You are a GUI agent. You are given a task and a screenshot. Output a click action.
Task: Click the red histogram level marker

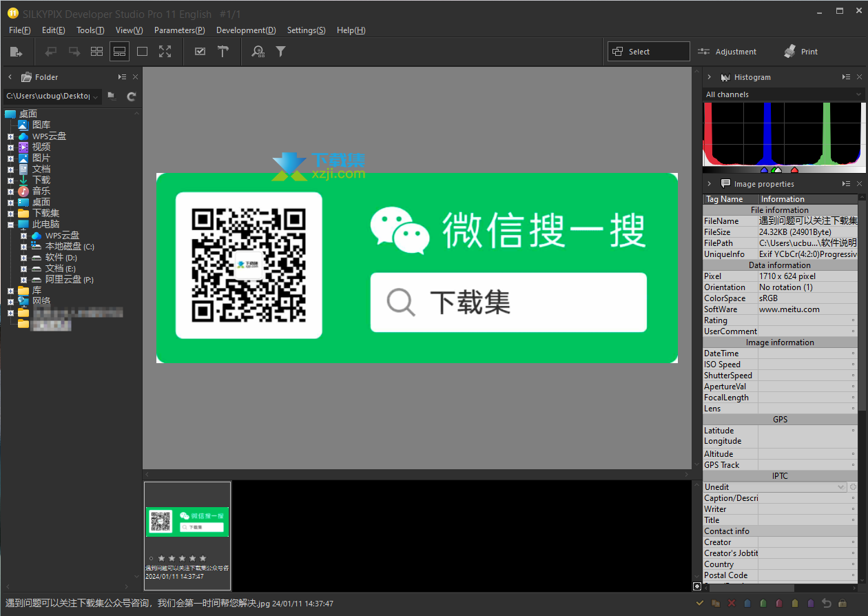pyautogui.click(x=794, y=170)
